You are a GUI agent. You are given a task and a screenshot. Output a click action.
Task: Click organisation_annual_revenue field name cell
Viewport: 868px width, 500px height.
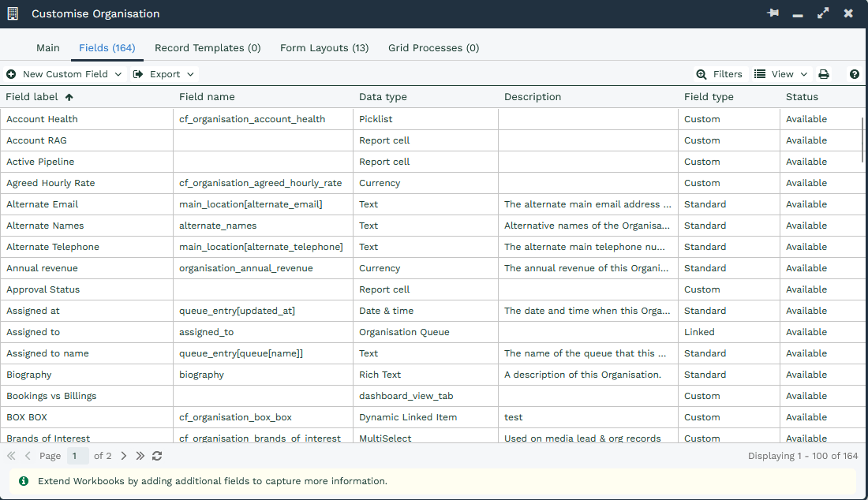point(263,268)
